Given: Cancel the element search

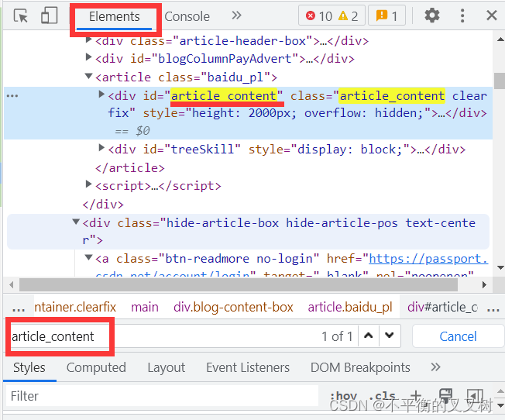Looking at the screenshot, I should coord(458,336).
